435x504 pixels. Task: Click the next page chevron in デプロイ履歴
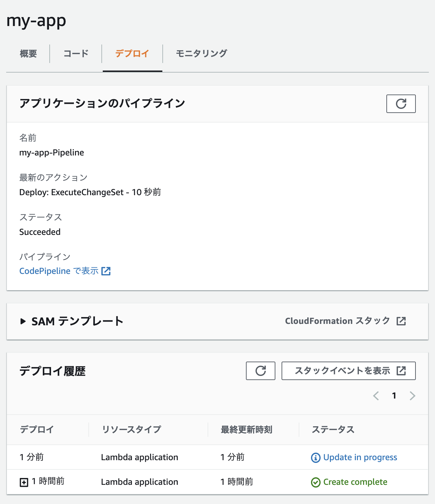pos(412,396)
